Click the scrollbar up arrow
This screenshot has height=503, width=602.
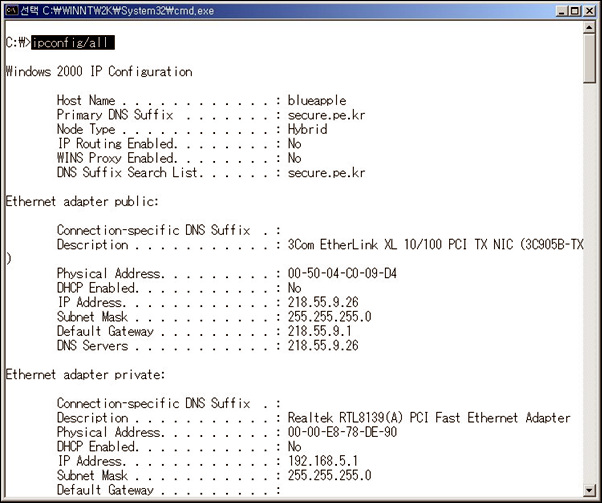coord(589,28)
